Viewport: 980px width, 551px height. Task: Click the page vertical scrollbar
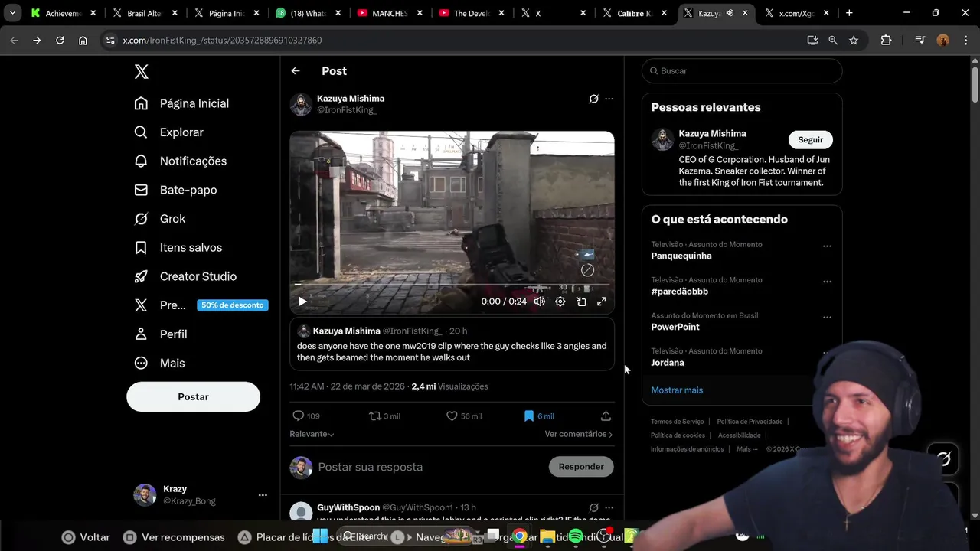tap(975, 84)
